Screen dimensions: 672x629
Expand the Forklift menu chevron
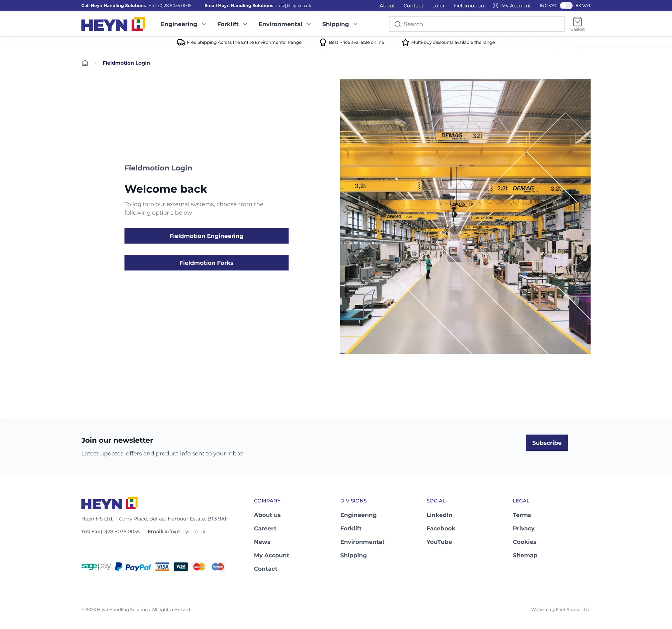[x=245, y=24]
